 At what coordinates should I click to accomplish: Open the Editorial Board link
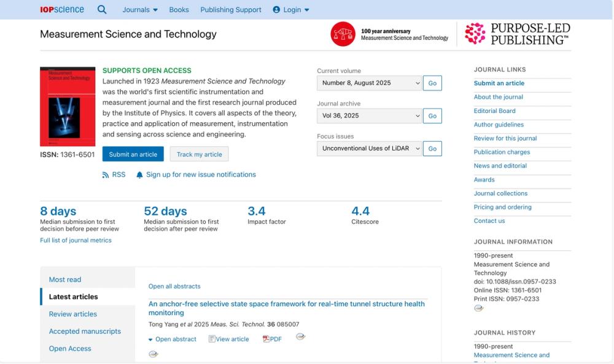coord(494,110)
